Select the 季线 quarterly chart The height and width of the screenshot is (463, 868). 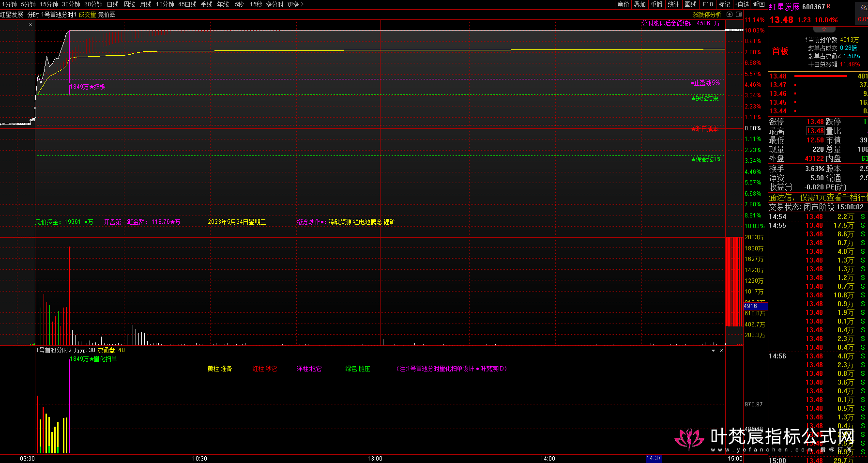207,4
